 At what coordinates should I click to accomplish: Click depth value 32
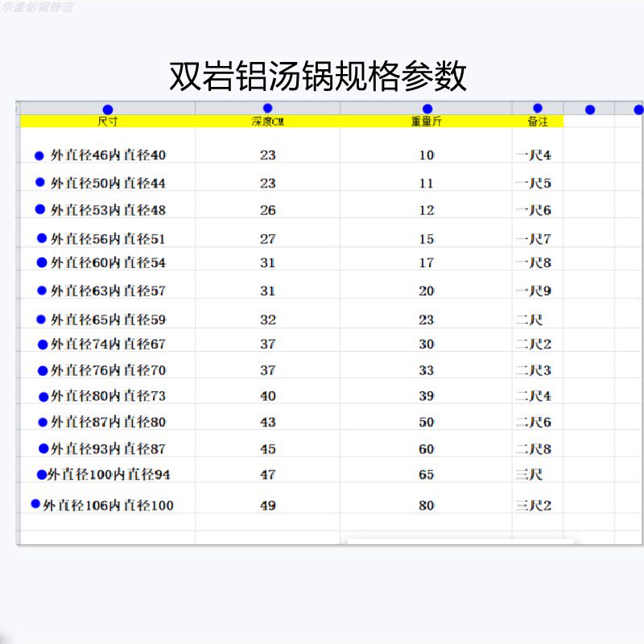(x=268, y=320)
